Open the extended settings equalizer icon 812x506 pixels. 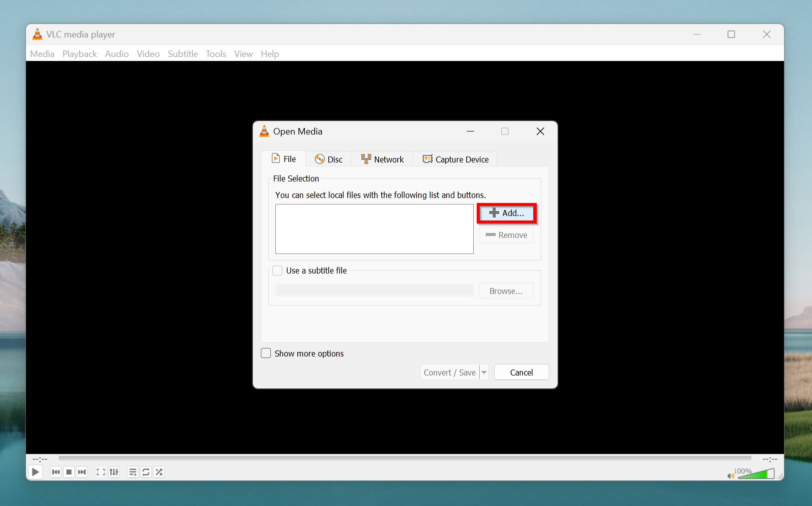click(x=114, y=472)
